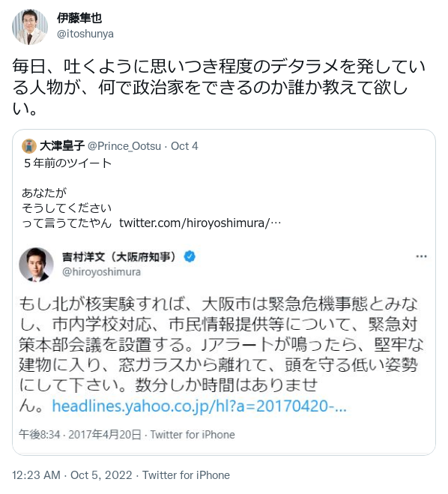Open the quoted tweet body about Jアラート
Screen dimensions: 448x494
coord(221,355)
